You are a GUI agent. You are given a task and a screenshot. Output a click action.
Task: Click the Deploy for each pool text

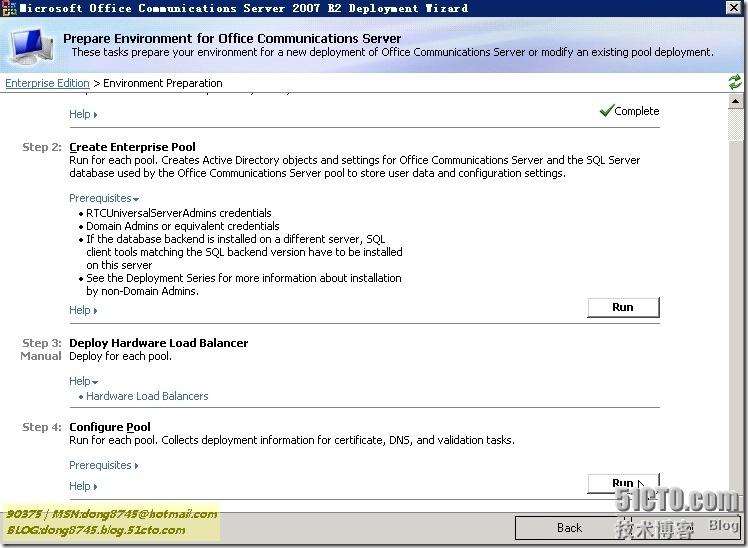120,356
